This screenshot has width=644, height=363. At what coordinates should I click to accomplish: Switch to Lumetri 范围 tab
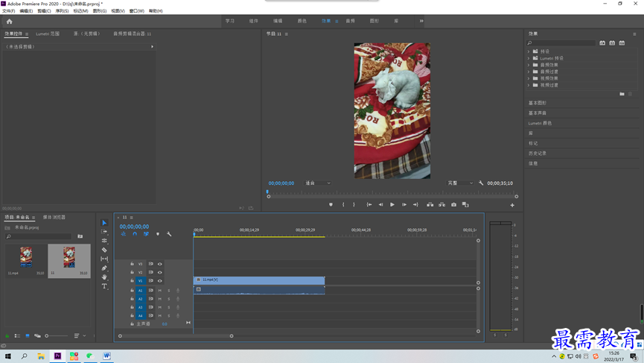point(48,34)
